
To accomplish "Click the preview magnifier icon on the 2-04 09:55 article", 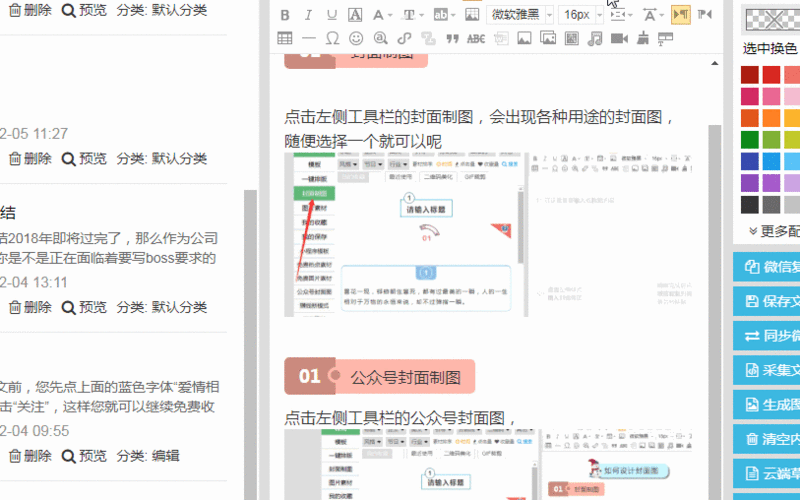I will 68,456.
